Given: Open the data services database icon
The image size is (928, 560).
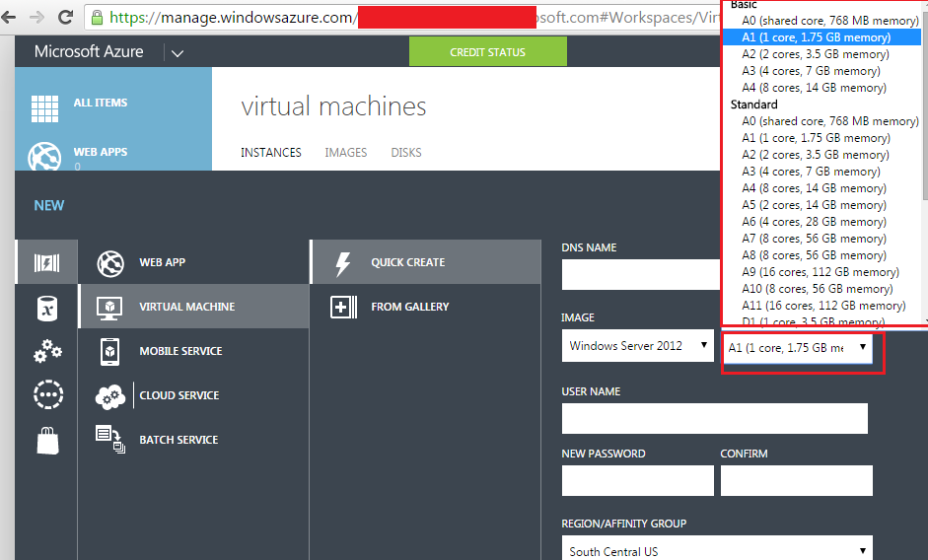Looking at the screenshot, I should pos(47,309).
